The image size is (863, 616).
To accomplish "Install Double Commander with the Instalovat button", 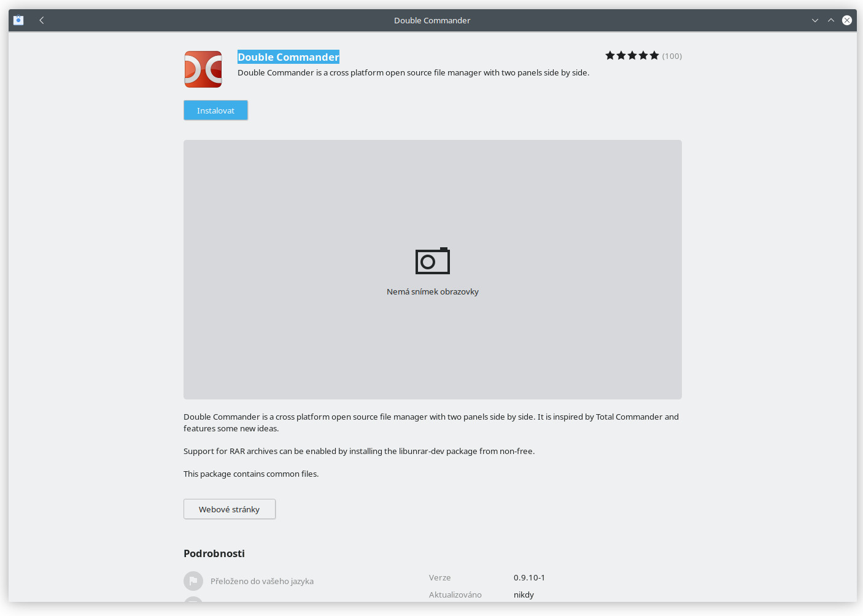I will (x=215, y=110).
